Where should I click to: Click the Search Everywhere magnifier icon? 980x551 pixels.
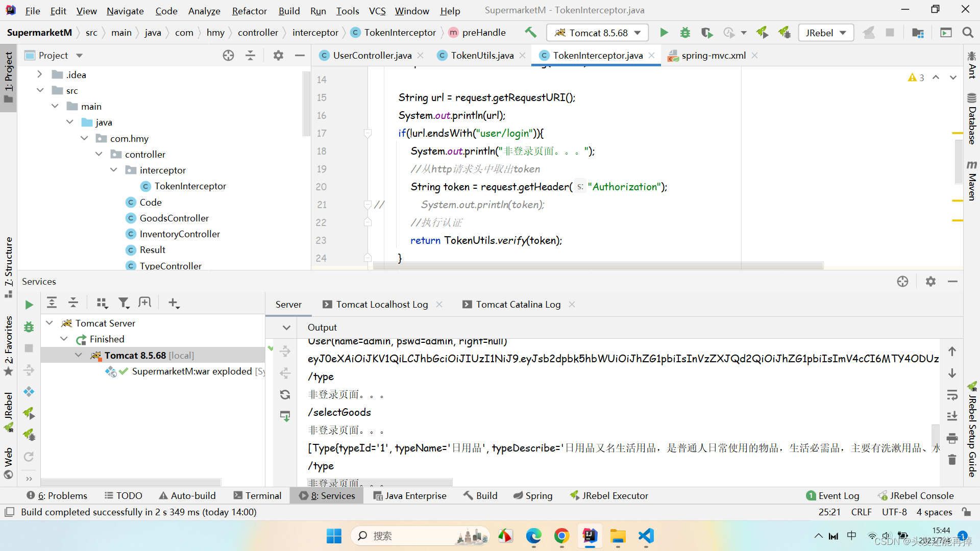tap(967, 33)
